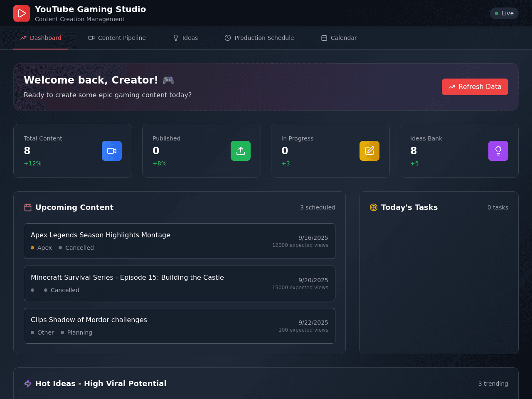Select the Calendar tab

coord(339,38)
